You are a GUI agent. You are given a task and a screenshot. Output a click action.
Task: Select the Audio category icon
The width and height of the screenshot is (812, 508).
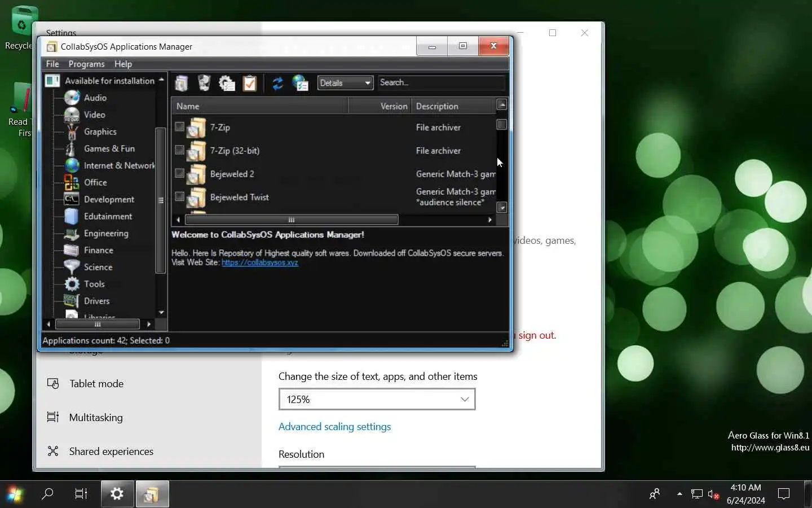(x=72, y=98)
